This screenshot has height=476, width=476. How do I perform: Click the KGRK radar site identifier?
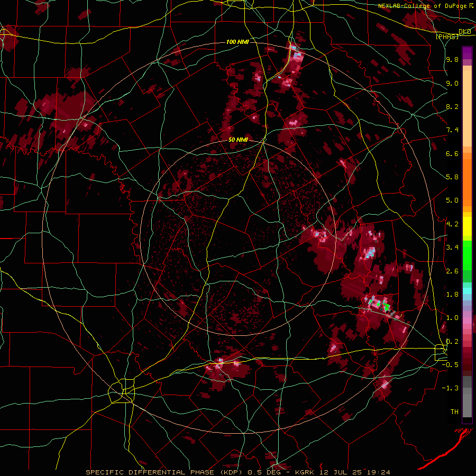306,472
